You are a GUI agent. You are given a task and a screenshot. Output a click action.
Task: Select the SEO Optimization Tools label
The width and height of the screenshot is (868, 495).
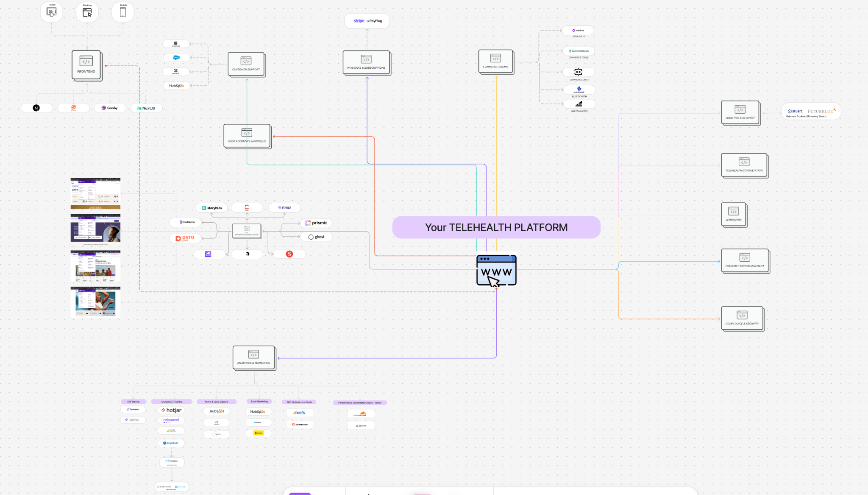[x=299, y=402]
